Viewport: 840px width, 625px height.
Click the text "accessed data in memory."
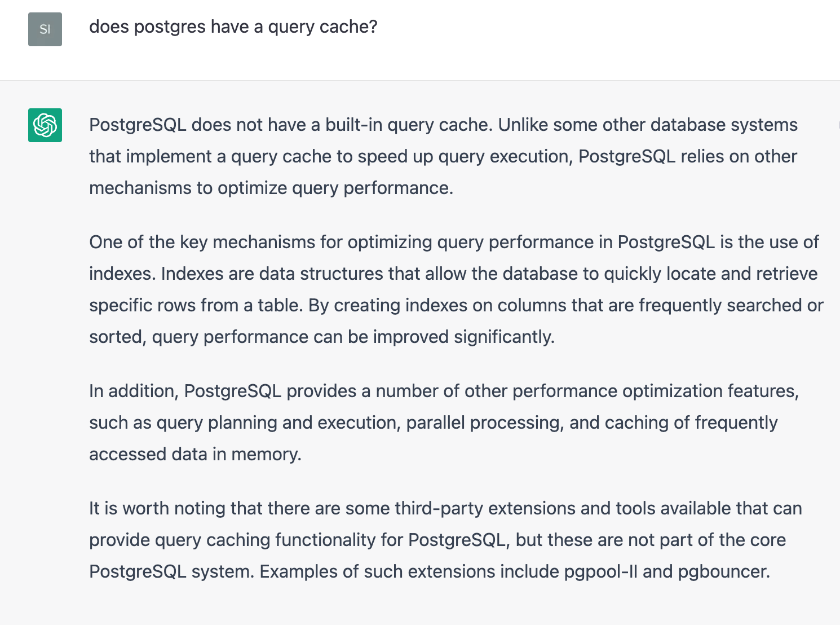click(x=195, y=454)
